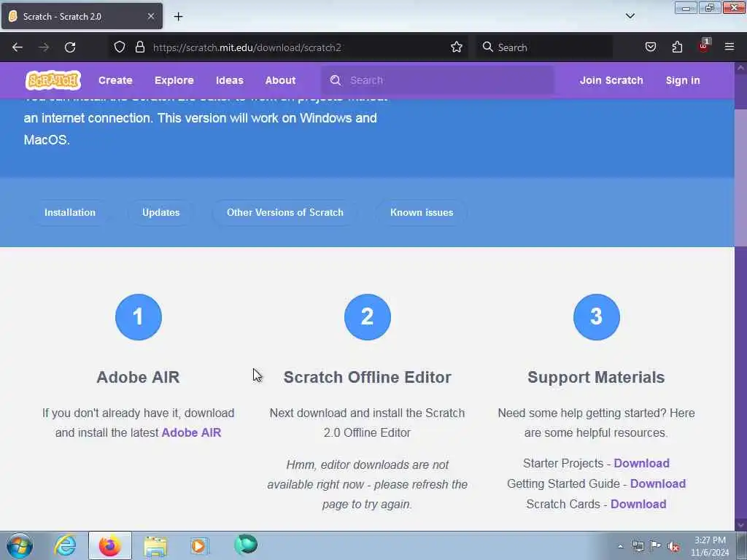Open File Explorer from taskbar

[155, 545]
